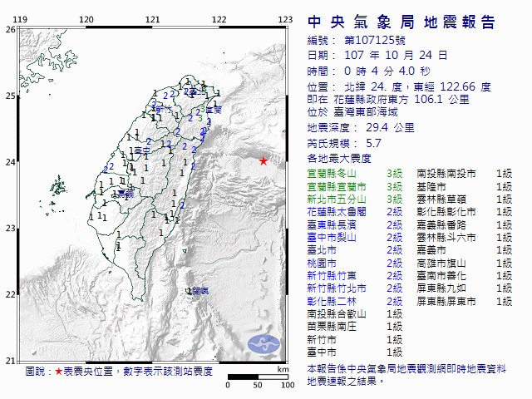Click the 南投縣南投市 1級 entry
The width and height of the screenshot is (532, 399).
464,174
